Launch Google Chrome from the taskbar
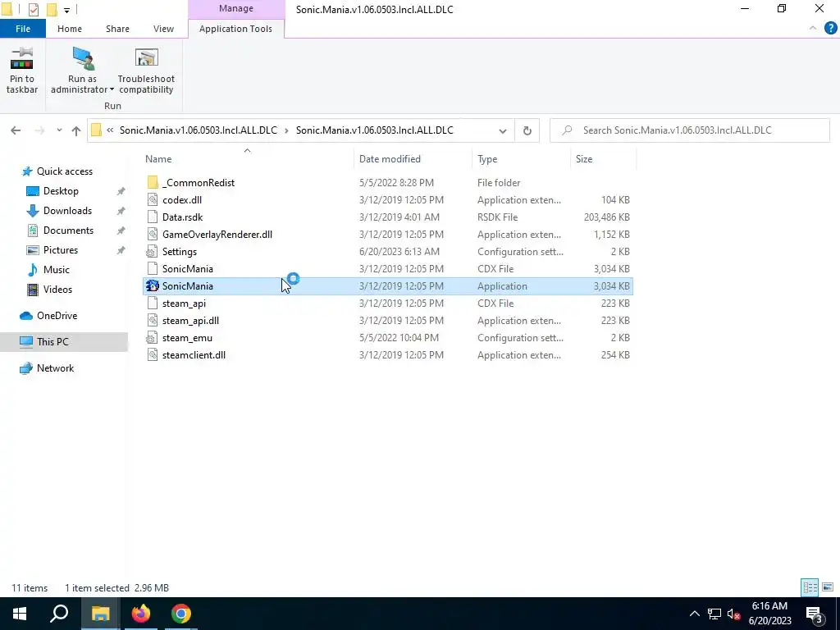Viewport: 840px width, 630px height. [181, 614]
